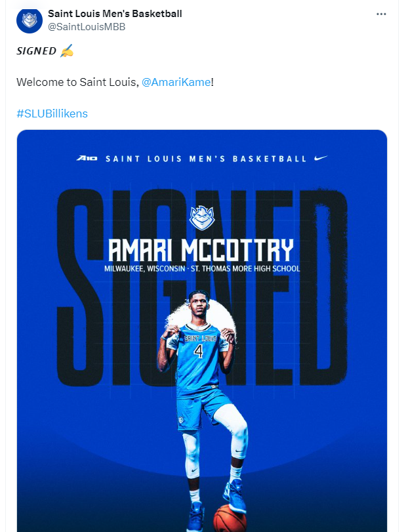Image resolution: width=408 pixels, height=532 pixels.
Task: Open the #SLUBillikens hashtag
Action: coord(52,113)
